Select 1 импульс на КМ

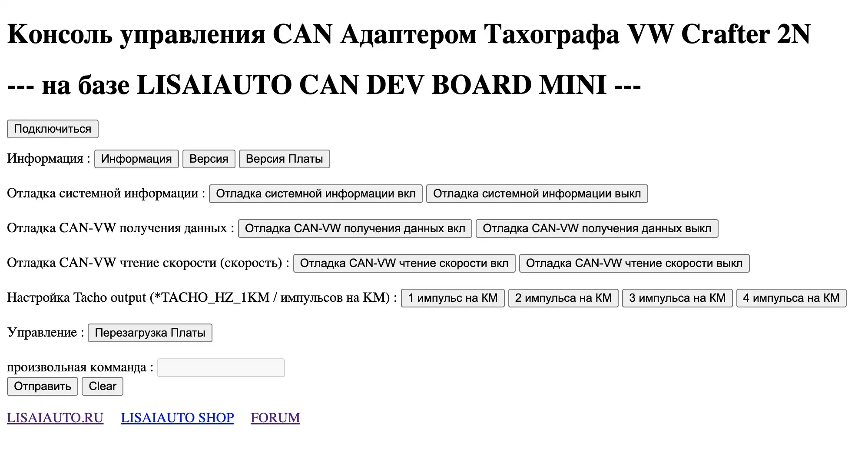point(452,298)
